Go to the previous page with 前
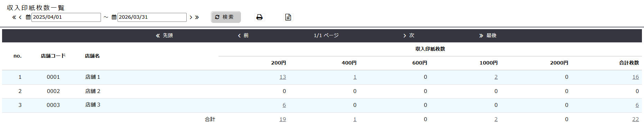The height and width of the screenshot is (136, 644). 243,35
